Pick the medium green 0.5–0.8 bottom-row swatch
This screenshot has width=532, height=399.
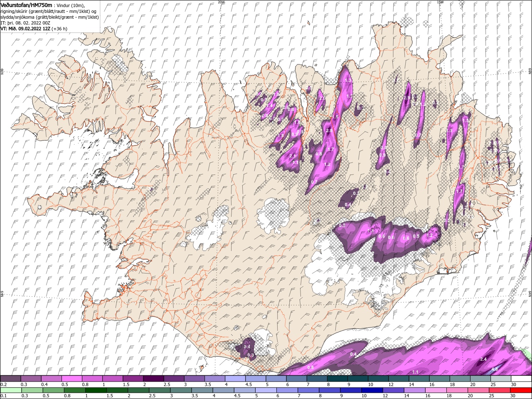click(53, 390)
